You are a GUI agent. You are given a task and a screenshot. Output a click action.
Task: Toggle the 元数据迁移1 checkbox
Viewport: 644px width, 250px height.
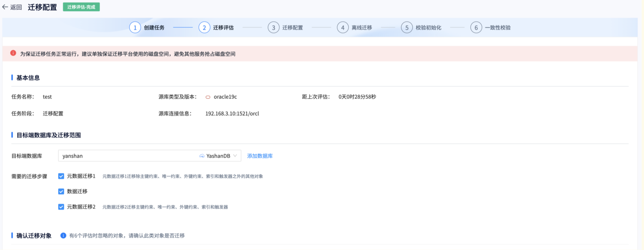(61, 176)
